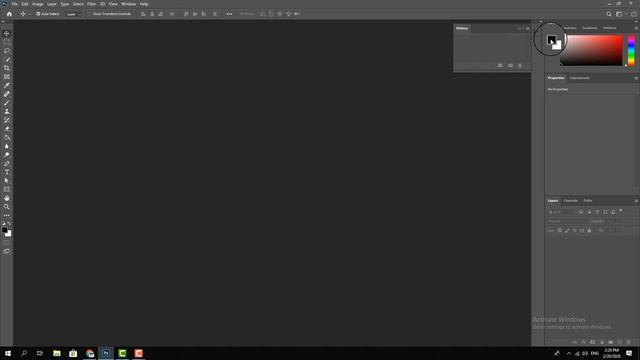Open the File menu
Screen dimensions: 640x360
(14, 4)
